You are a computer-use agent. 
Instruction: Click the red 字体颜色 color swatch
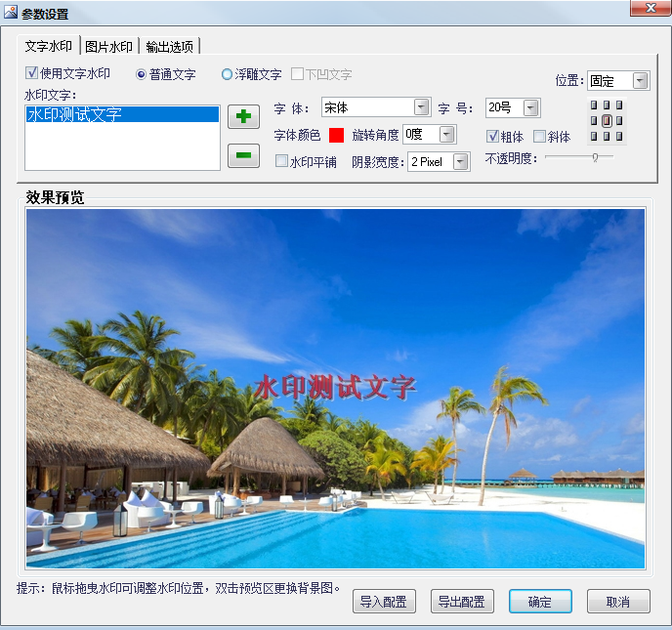[x=336, y=135]
